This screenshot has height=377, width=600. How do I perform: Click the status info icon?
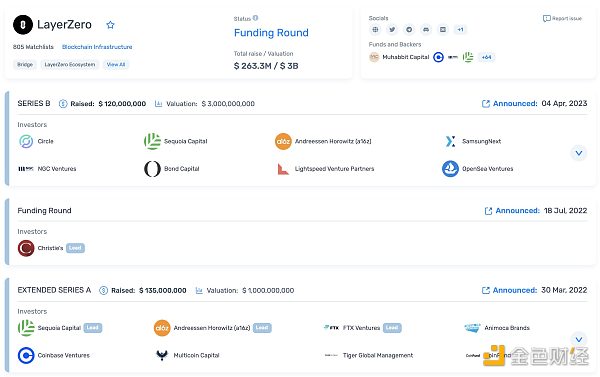pos(256,18)
